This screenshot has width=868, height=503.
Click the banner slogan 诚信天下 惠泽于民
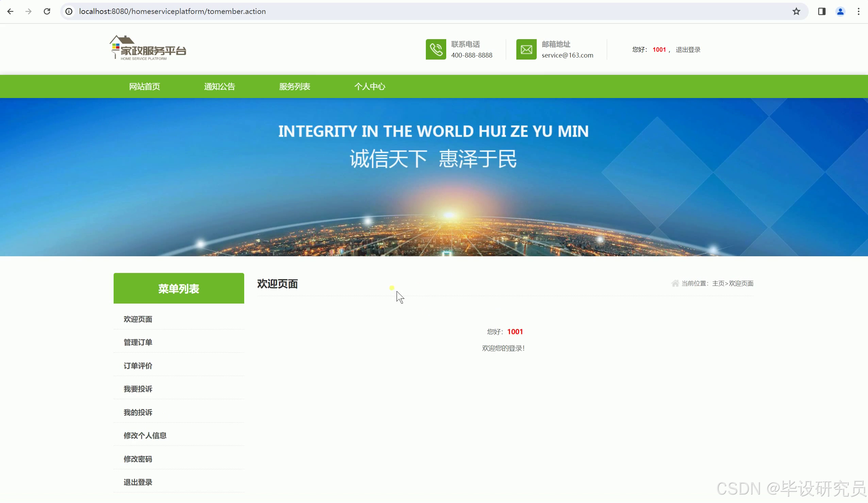[x=433, y=159]
